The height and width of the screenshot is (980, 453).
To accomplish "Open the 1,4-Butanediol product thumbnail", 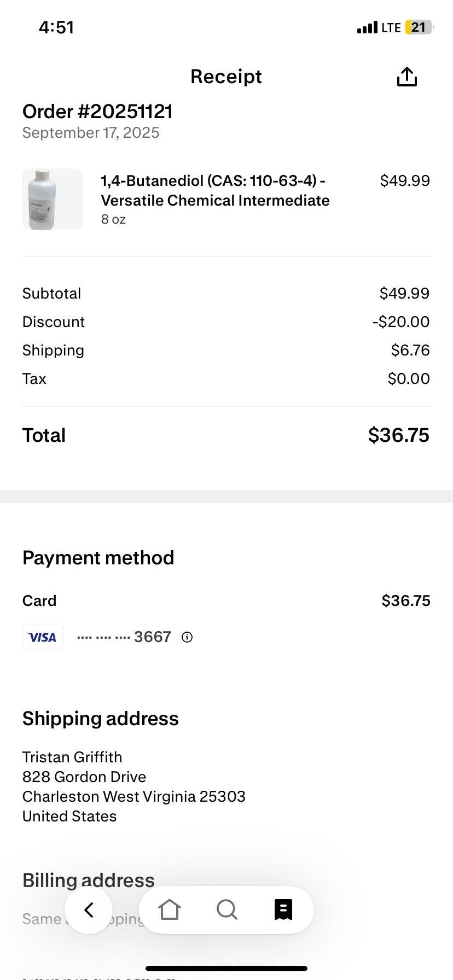I will click(x=53, y=199).
